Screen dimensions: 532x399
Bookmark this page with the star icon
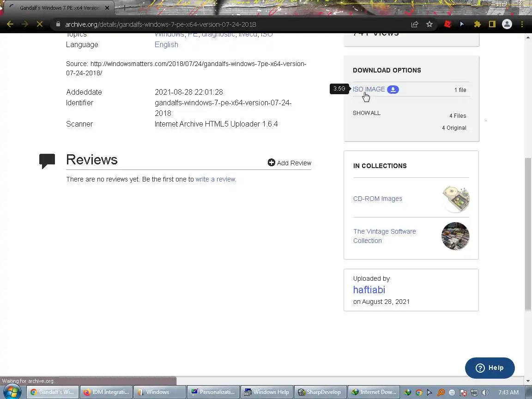click(x=429, y=24)
